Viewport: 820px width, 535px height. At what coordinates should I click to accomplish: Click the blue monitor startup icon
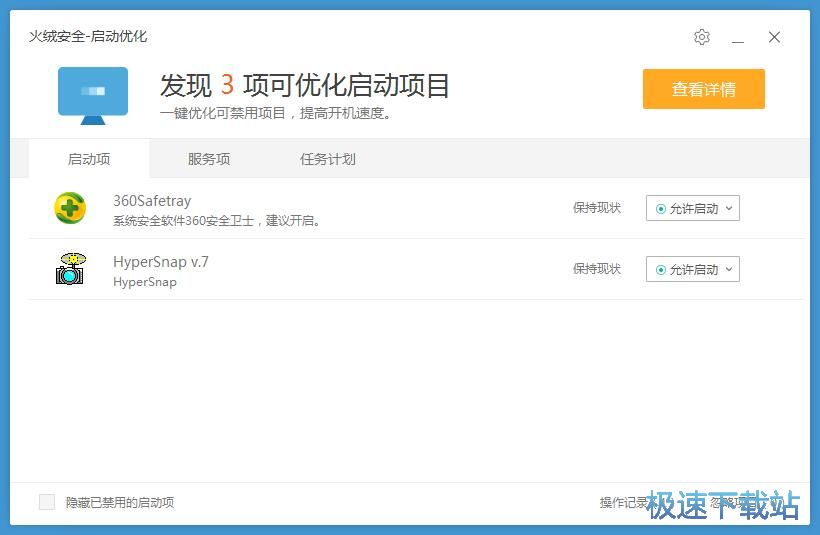[x=93, y=96]
